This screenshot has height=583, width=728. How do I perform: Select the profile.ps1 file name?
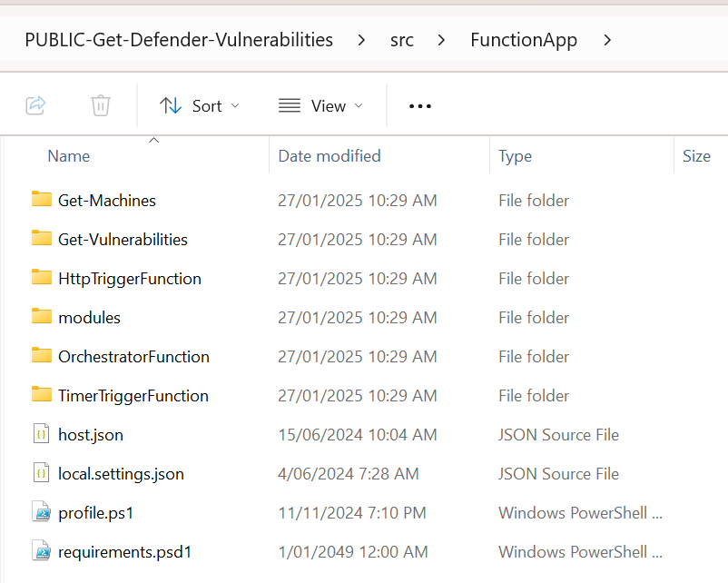click(95, 513)
